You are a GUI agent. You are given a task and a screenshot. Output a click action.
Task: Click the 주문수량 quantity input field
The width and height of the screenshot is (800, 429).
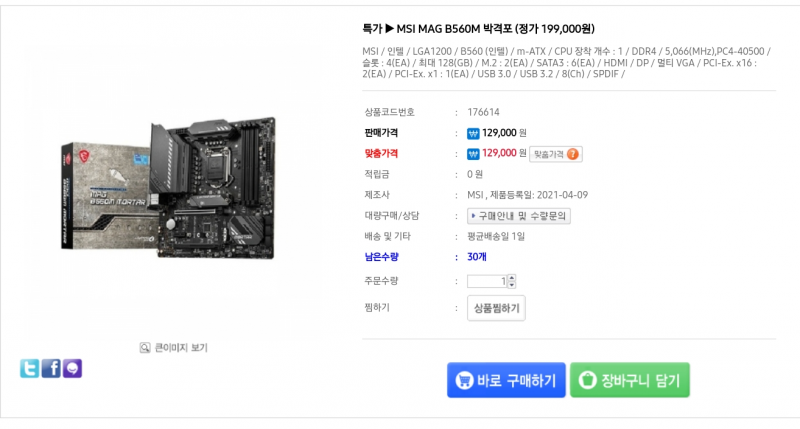[487, 281]
